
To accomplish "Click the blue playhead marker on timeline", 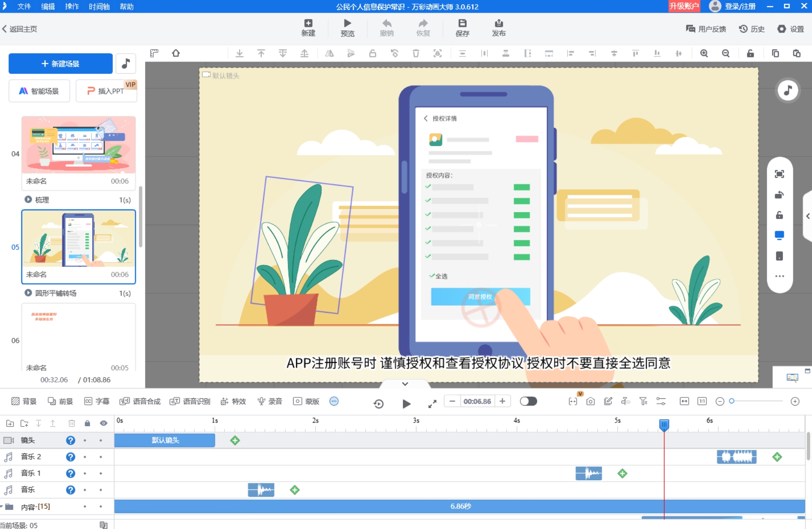I will pyautogui.click(x=664, y=425).
